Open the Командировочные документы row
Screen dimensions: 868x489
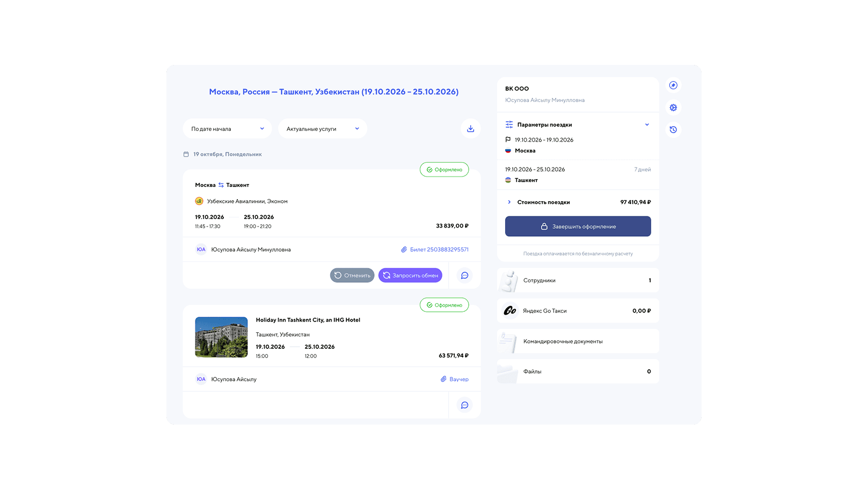(x=578, y=341)
